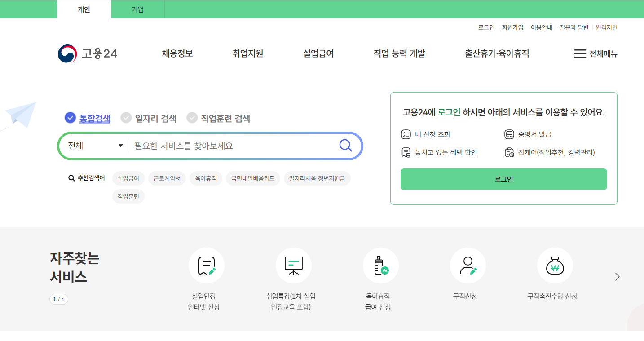The height and width of the screenshot is (341, 644).
Task: Switch to the 개인 tab
Action: [84, 9]
